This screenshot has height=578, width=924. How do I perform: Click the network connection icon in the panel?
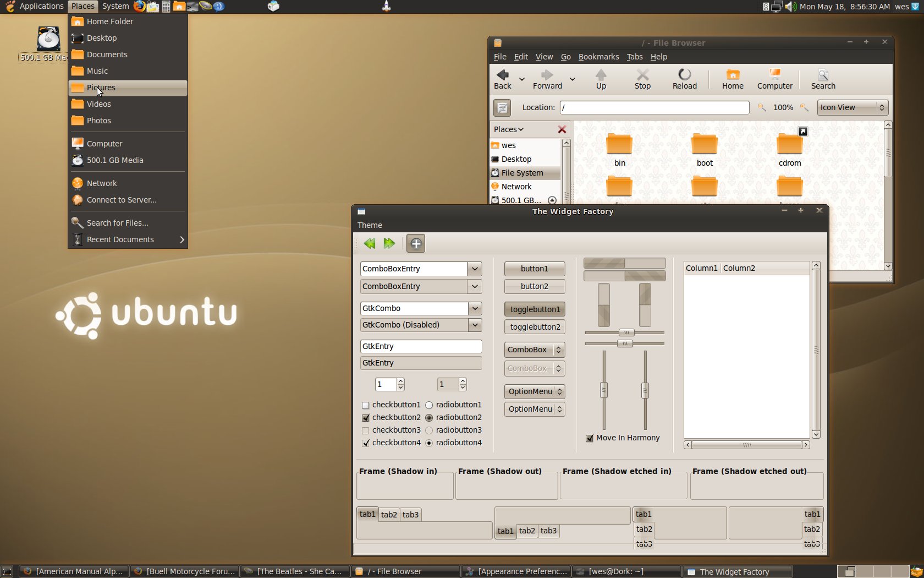[777, 7]
